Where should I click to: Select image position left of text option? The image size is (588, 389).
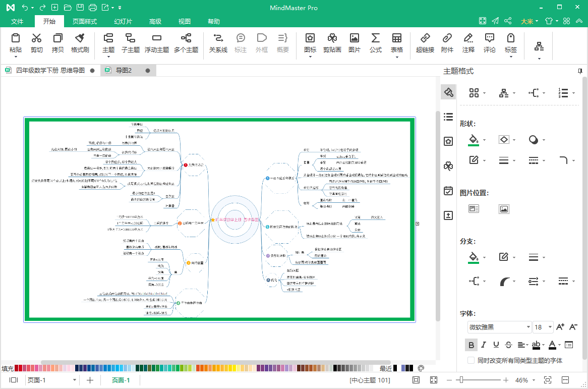click(x=474, y=209)
